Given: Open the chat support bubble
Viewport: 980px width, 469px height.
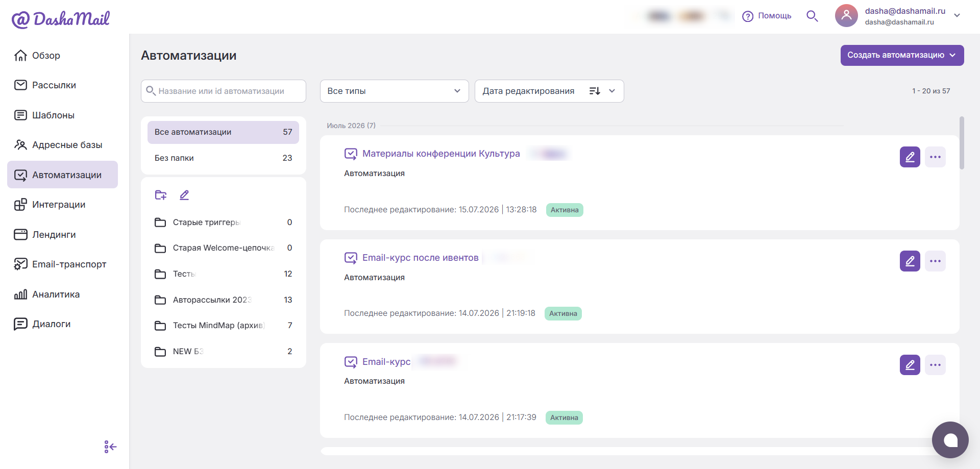Looking at the screenshot, I should [x=950, y=440].
